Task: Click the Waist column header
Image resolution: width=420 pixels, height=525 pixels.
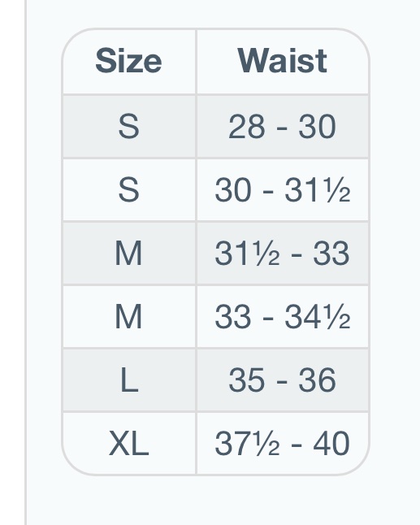Action: [x=282, y=61]
